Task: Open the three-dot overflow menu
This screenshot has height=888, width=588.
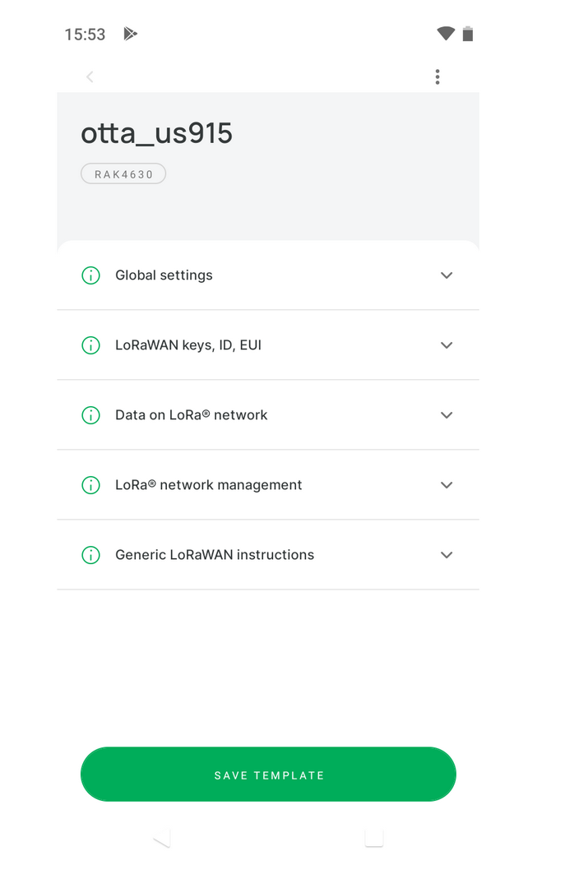Action: [x=438, y=77]
